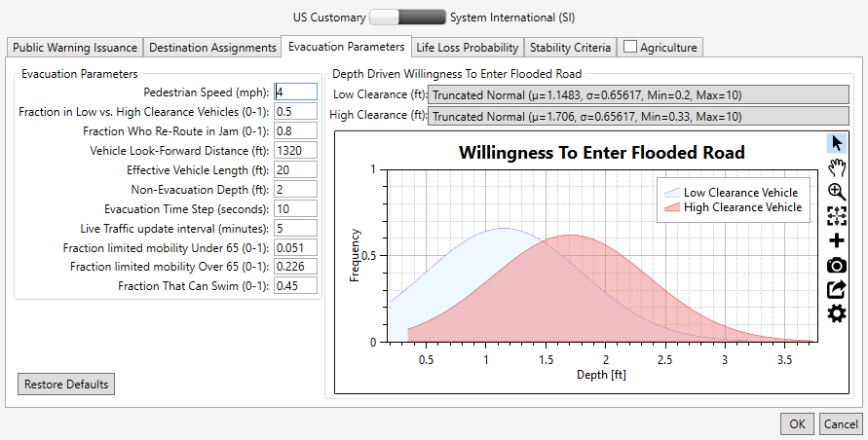Screen dimensions: 868x440
Task: Click the export chart share icon
Action: coord(837,289)
